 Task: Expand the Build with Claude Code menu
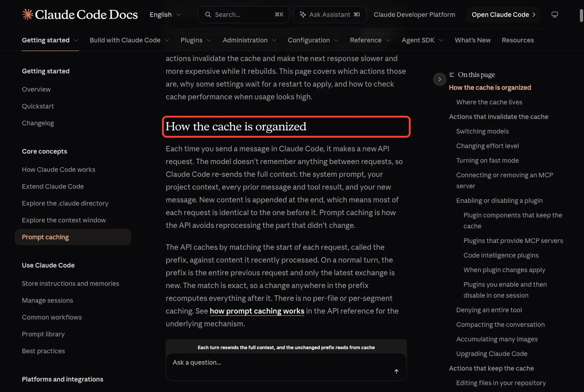130,40
